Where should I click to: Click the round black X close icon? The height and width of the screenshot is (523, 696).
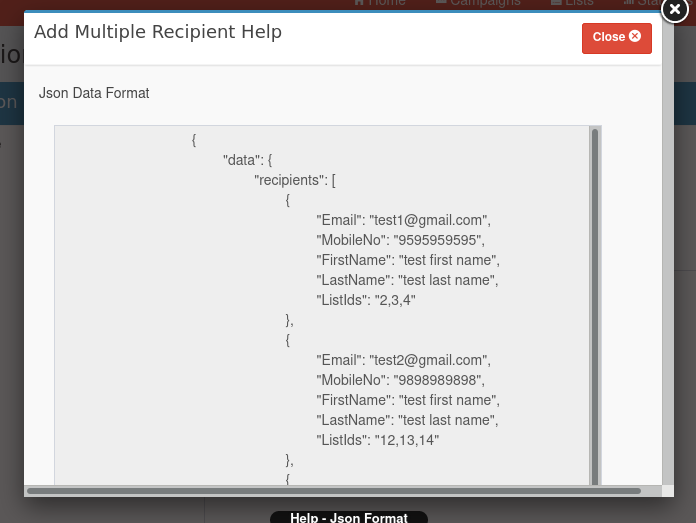coord(675,8)
